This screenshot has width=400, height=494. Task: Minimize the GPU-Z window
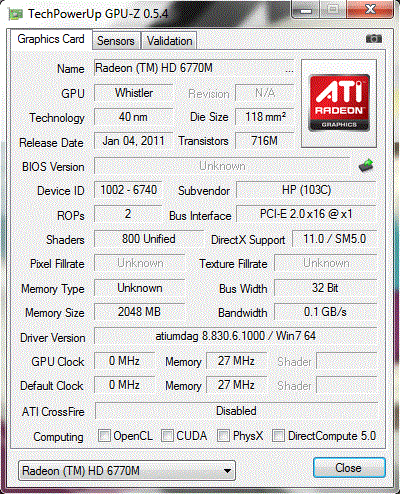click(306, 9)
